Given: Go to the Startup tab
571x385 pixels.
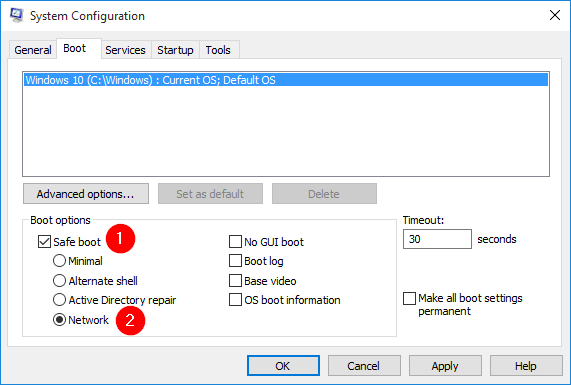Looking at the screenshot, I should coord(175,50).
